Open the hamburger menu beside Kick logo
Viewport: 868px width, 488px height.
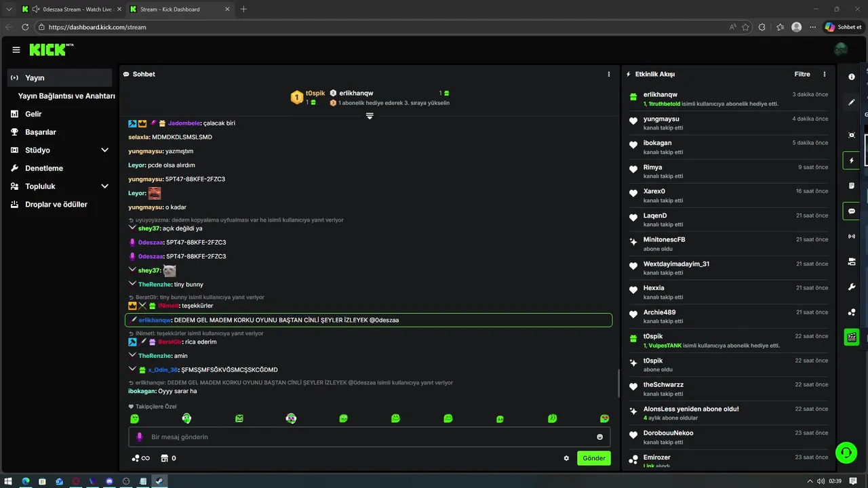pyautogui.click(x=16, y=49)
